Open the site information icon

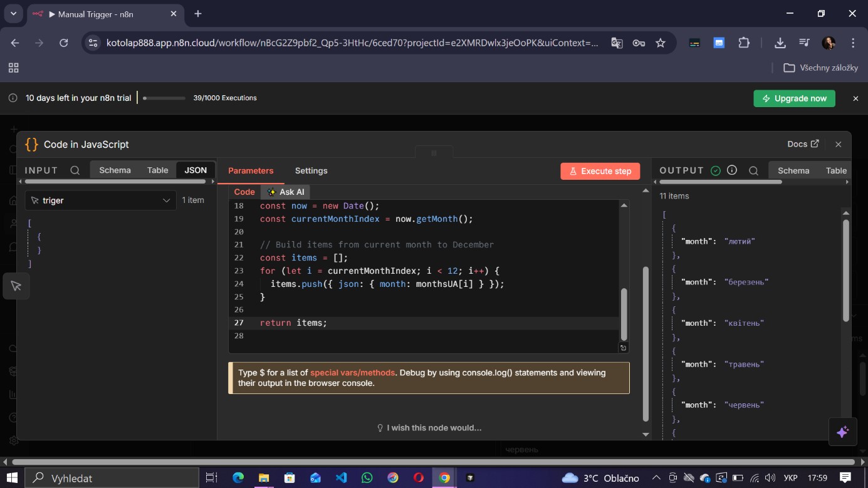pyautogui.click(x=93, y=43)
